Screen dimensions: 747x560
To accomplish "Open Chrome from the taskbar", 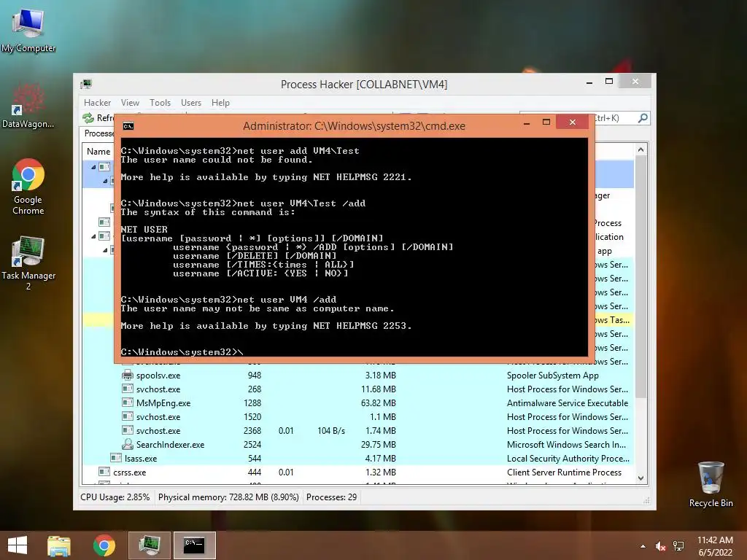I will pyautogui.click(x=104, y=545).
